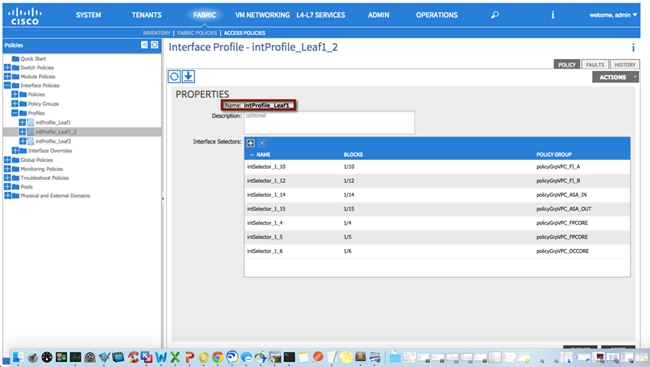Screen dimensions: 650x367
Task: Expand the Monitoring Policies tree node
Action: 7,169
